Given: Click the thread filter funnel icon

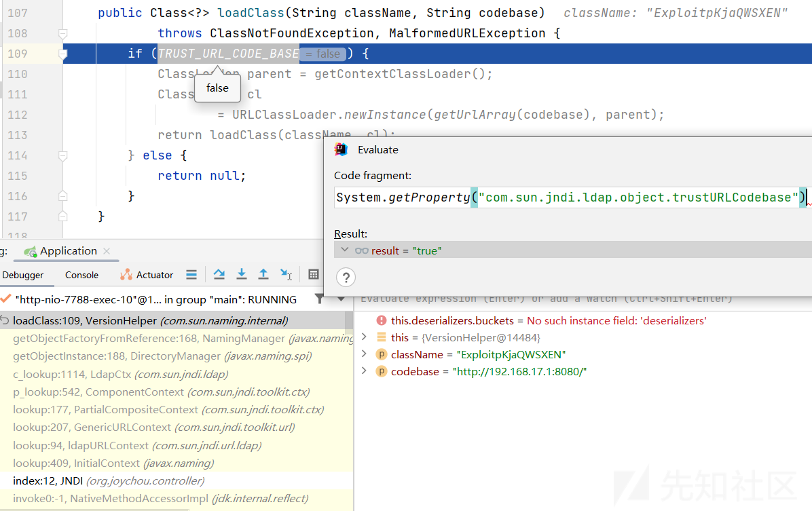Looking at the screenshot, I should pos(319,299).
